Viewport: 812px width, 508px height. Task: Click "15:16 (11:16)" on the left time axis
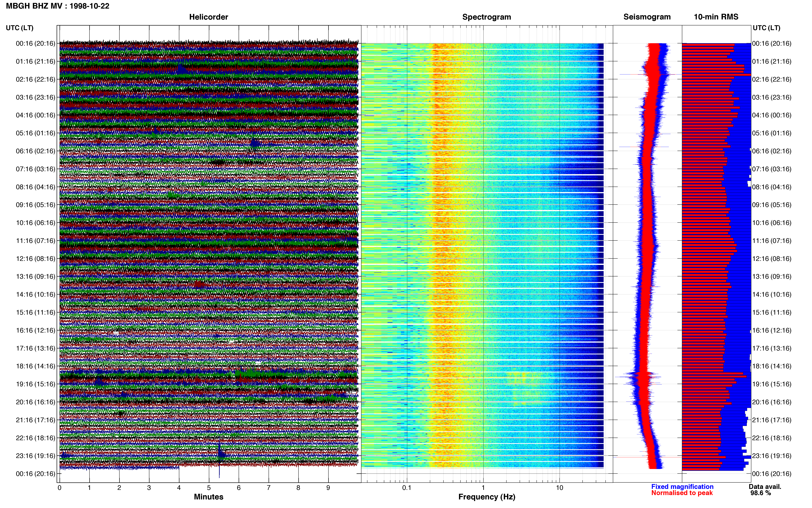(x=36, y=312)
